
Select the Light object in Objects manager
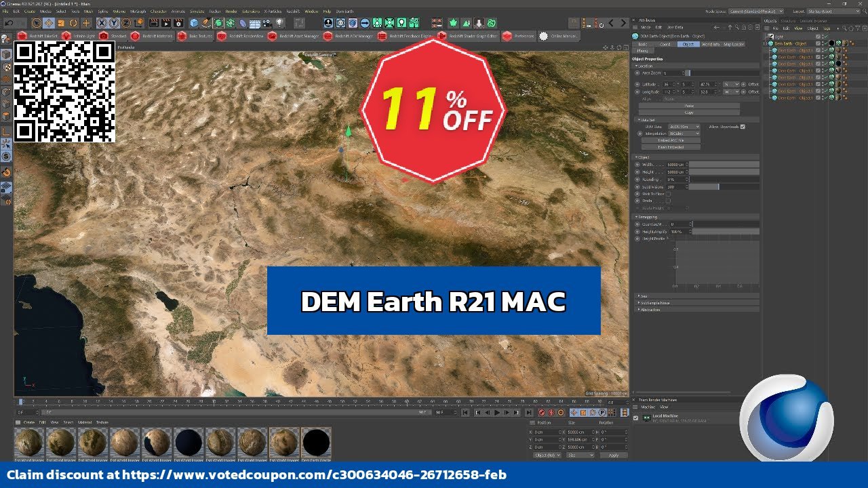pyautogui.click(x=779, y=37)
